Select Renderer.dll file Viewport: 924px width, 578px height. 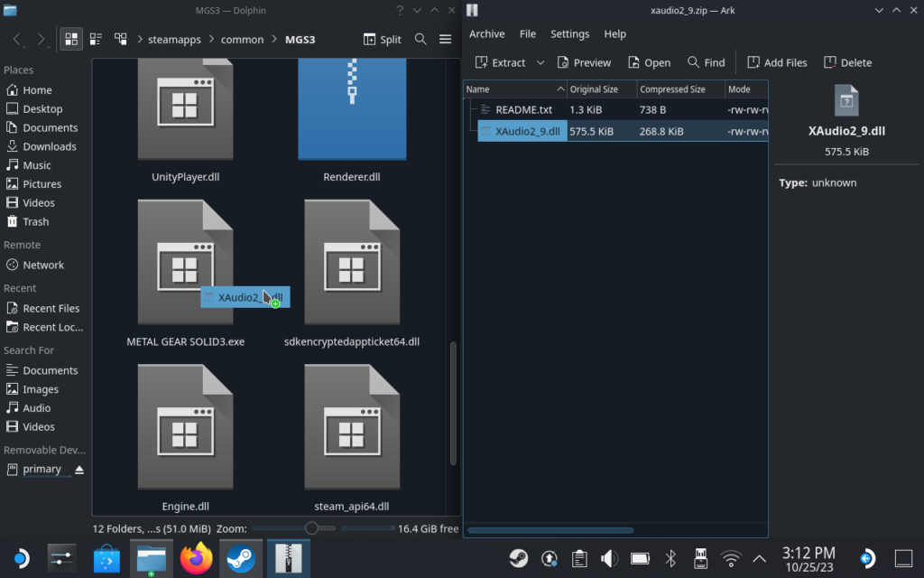click(352, 121)
